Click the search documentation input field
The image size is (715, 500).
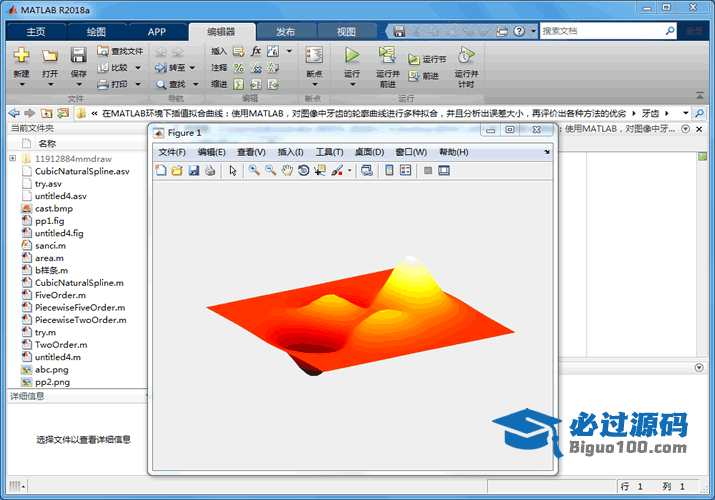pyautogui.click(x=602, y=31)
